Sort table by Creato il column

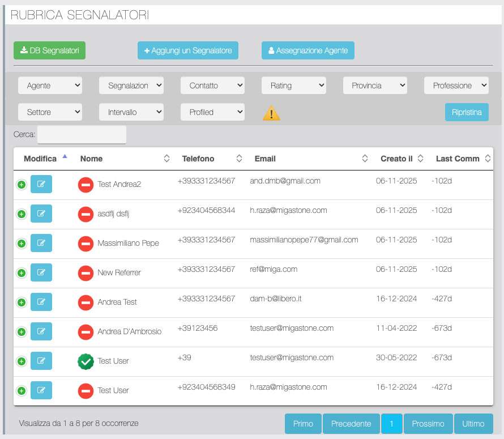coord(402,159)
